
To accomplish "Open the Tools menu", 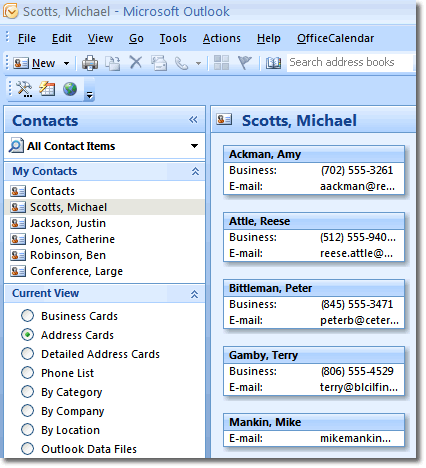I will 173,38.
